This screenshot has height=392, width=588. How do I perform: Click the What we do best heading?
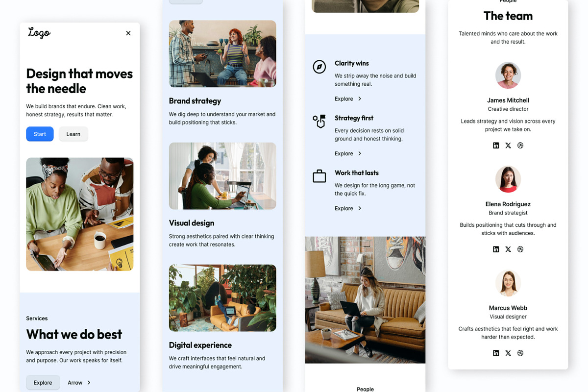point(74,335)
